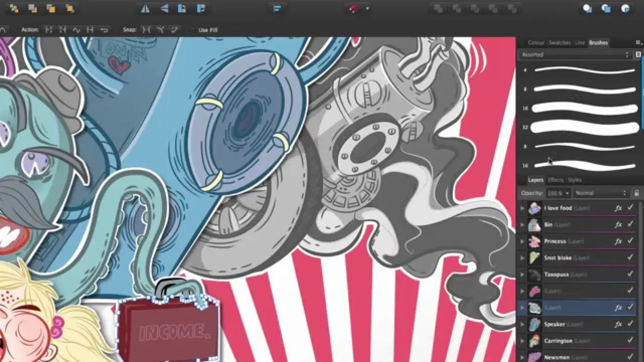Toggle visibility check of I love food layer
The height and width of the screenshot is (362, 644).
click(x=631, y=208)
